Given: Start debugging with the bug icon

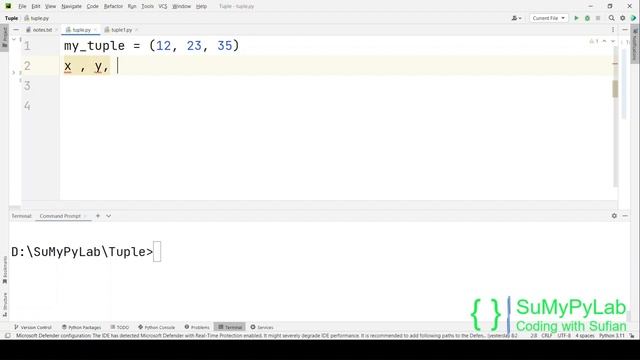Looking at the screenshot, I should 587,18.
